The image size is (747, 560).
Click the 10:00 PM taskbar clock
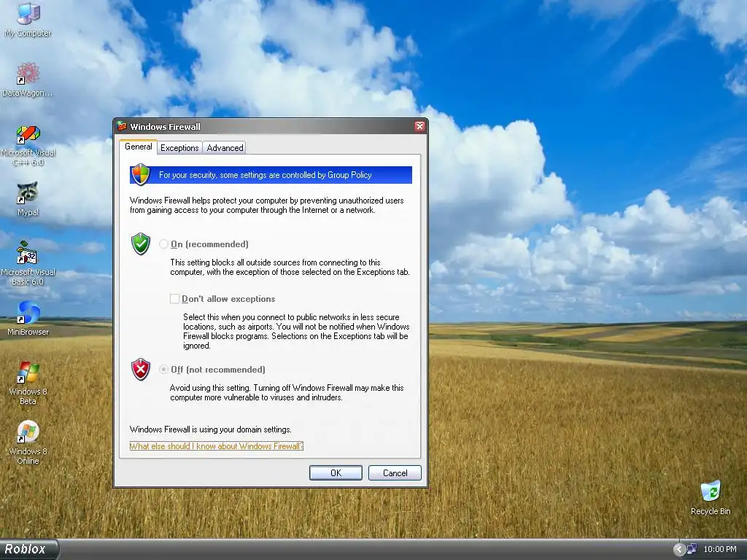tap(720, 549)
